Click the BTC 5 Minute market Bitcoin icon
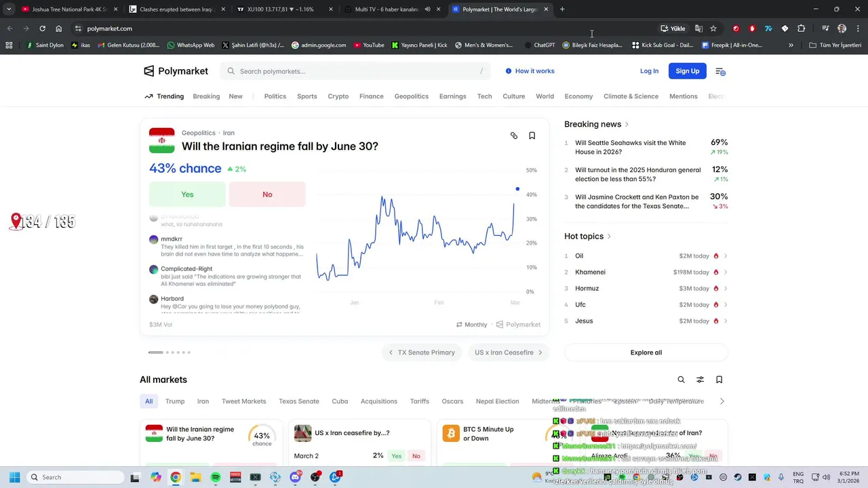The width and height of the screenshot is (868, 488). (451, 434)
